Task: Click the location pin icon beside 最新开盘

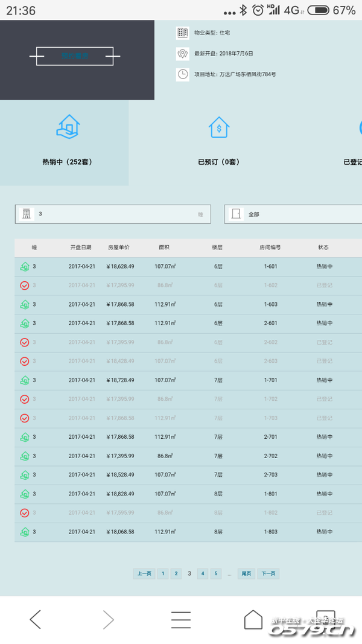Action: coord(182,54)
